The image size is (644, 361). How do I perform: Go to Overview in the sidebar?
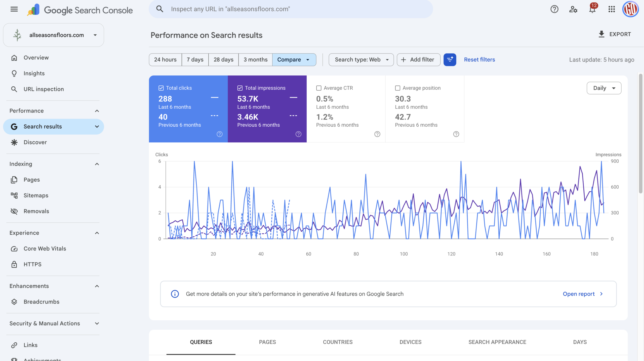click(x=53, y=58)
